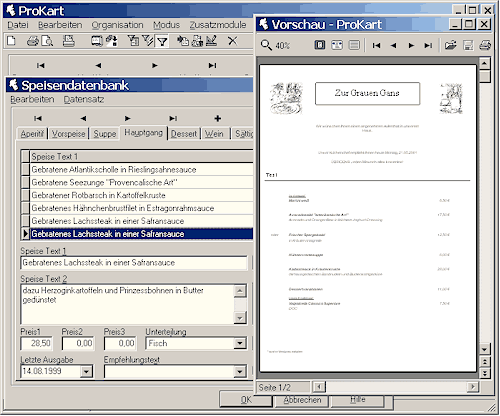Click the building/database icon in ProKart toolbar
The image size is (500, 416).
pyautogui.click(x=197, y=41)
